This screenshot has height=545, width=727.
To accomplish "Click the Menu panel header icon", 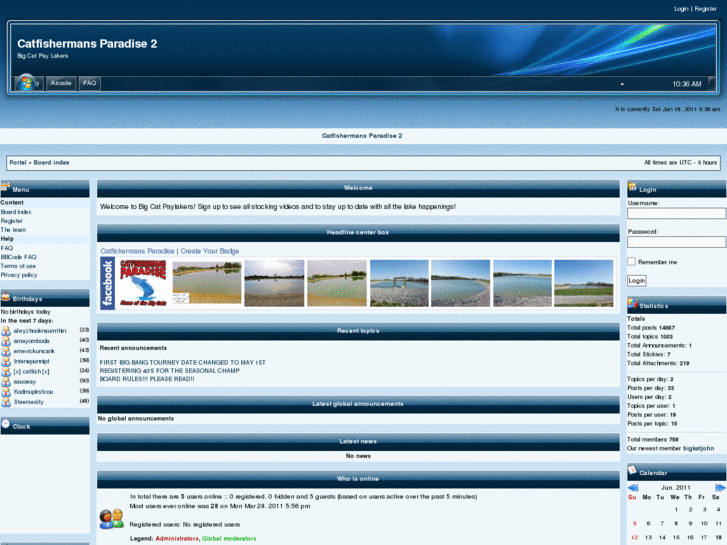I will (6, 187).
